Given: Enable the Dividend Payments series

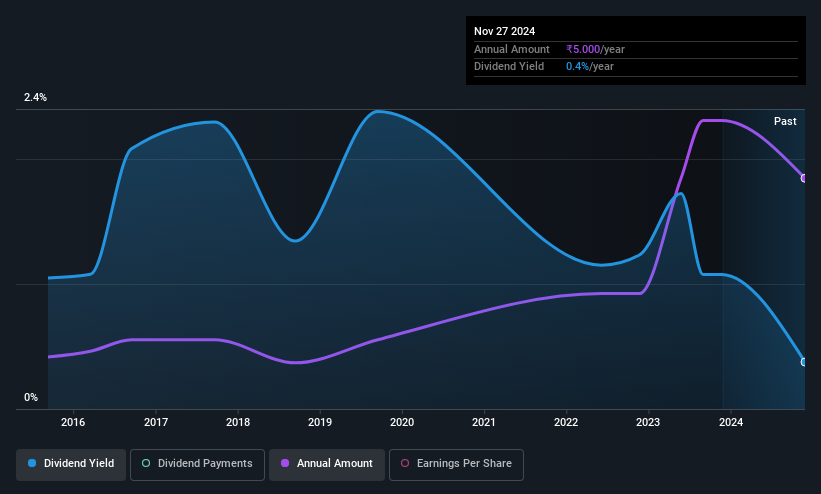Looking at the screenshot, I should pos(197,464).
